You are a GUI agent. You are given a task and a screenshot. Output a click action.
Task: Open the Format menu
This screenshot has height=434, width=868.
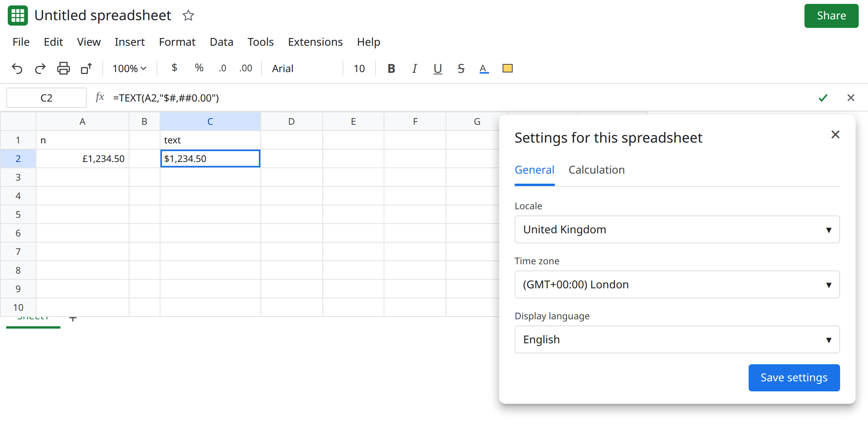pos(177,42)
